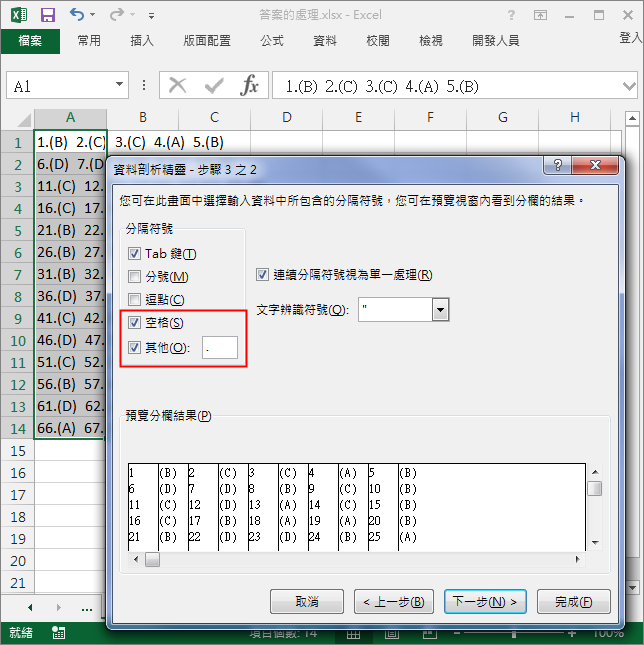Open the 版面配置 ribbon tab

(x=207, y=41)
